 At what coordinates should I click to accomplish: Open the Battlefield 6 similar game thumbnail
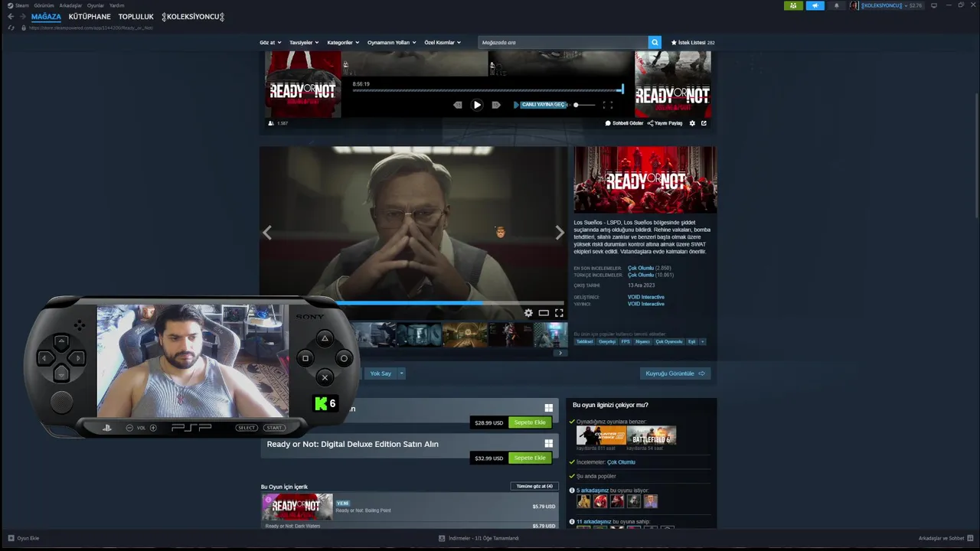click(652, 435)
